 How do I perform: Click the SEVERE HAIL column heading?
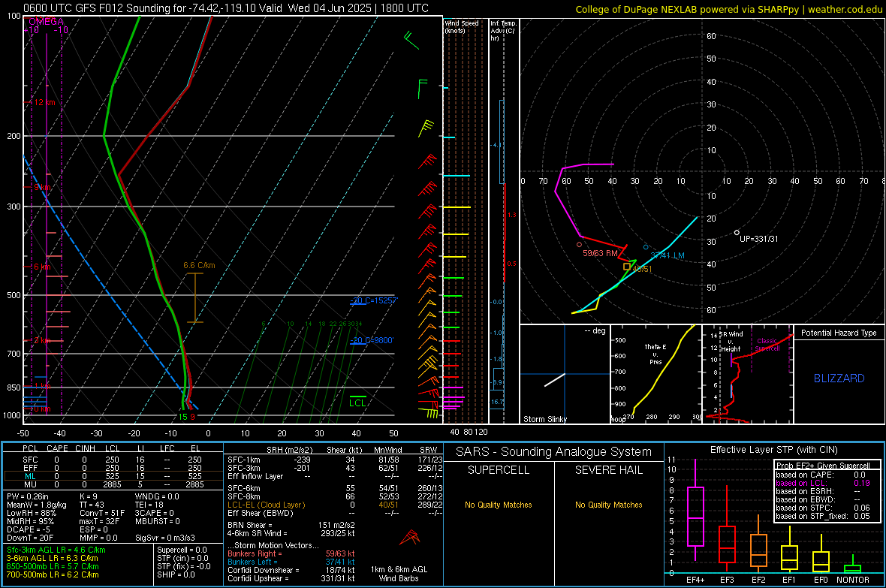(x=608, y=470)
